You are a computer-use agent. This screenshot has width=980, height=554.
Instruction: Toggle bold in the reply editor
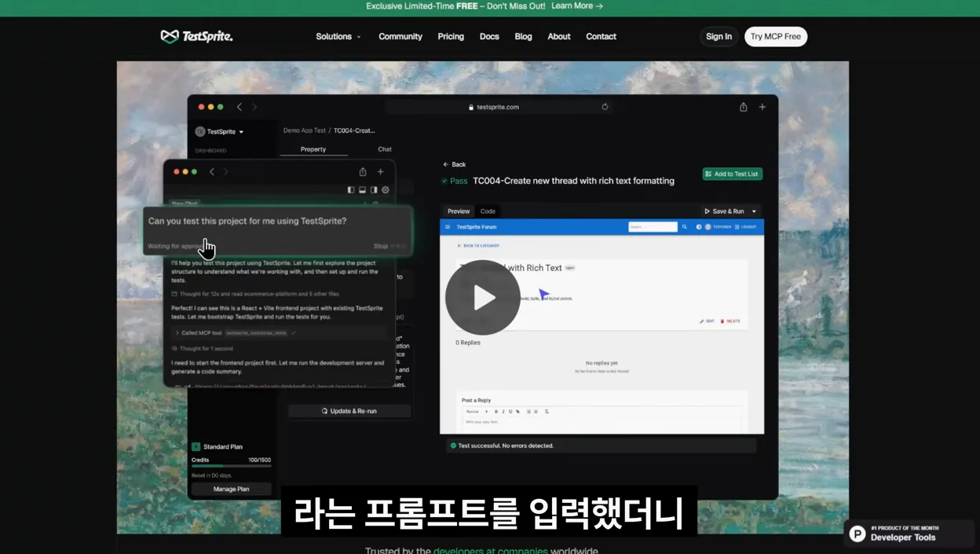pos(495,412)
